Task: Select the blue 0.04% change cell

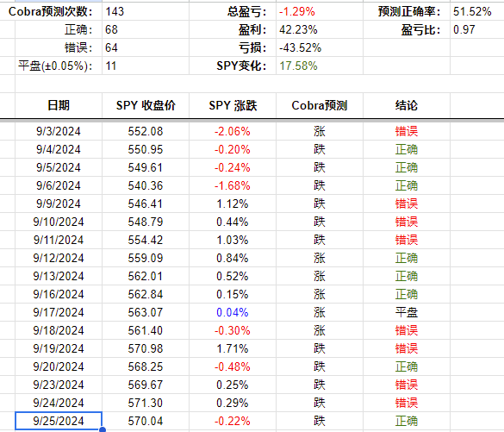Action: pyautogui.click(x=233, y=312)
